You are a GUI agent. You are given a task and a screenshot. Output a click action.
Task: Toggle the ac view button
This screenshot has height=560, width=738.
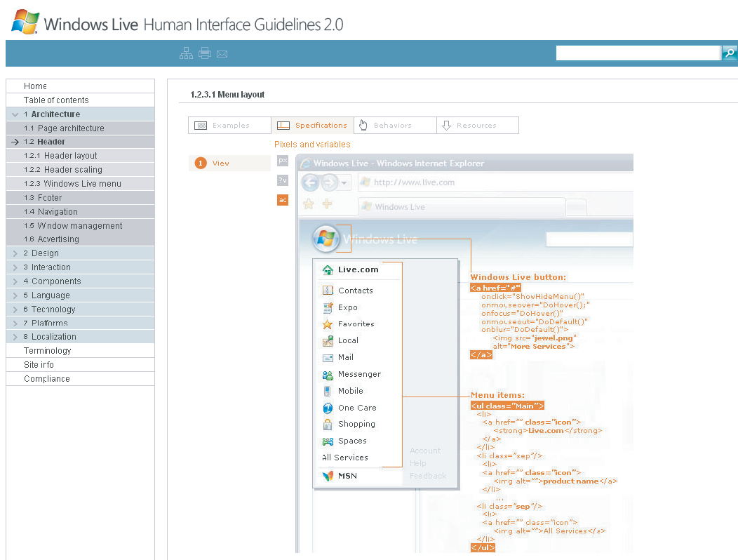[283, 200]
